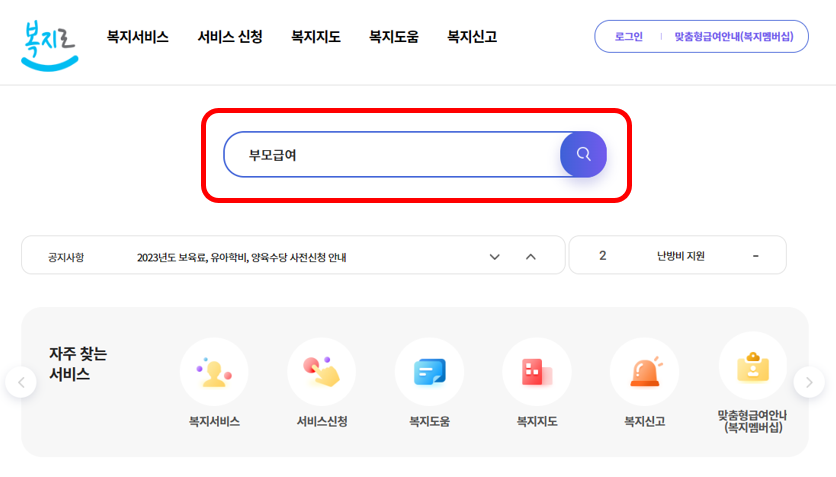Open trending keyword 난방비 지원

coord(681,256)
